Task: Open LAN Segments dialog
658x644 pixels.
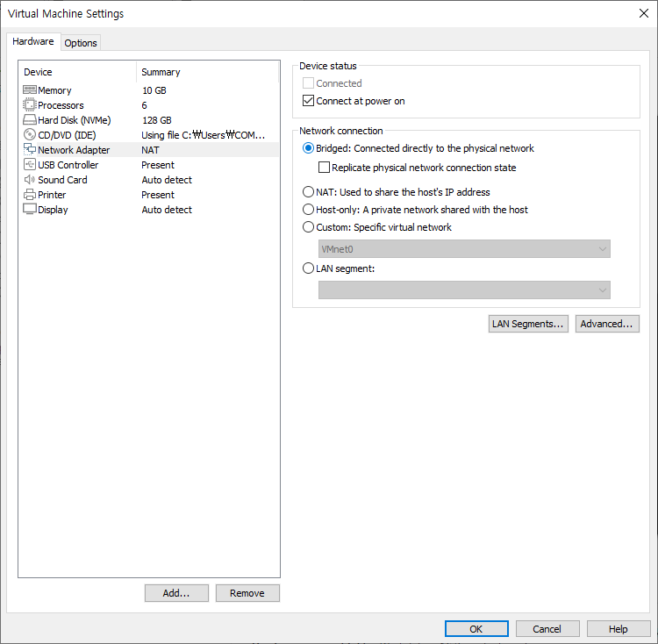Action: click(x=528, y=324)
